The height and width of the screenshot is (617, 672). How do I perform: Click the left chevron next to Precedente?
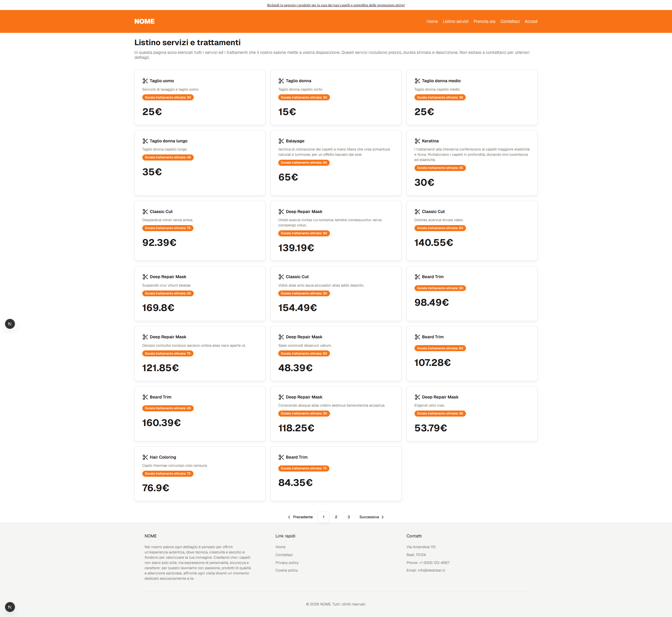(289, 517)
